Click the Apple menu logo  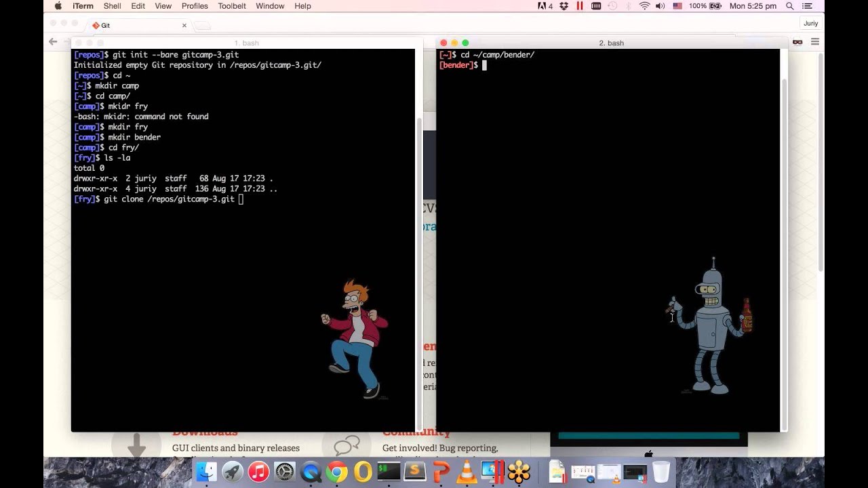58,6
